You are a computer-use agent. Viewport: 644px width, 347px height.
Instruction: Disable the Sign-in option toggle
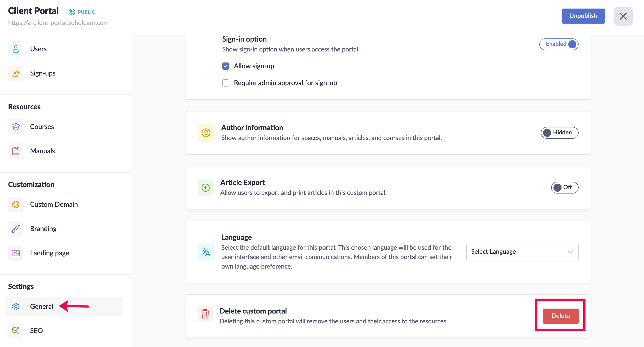(x=559, y=44)
